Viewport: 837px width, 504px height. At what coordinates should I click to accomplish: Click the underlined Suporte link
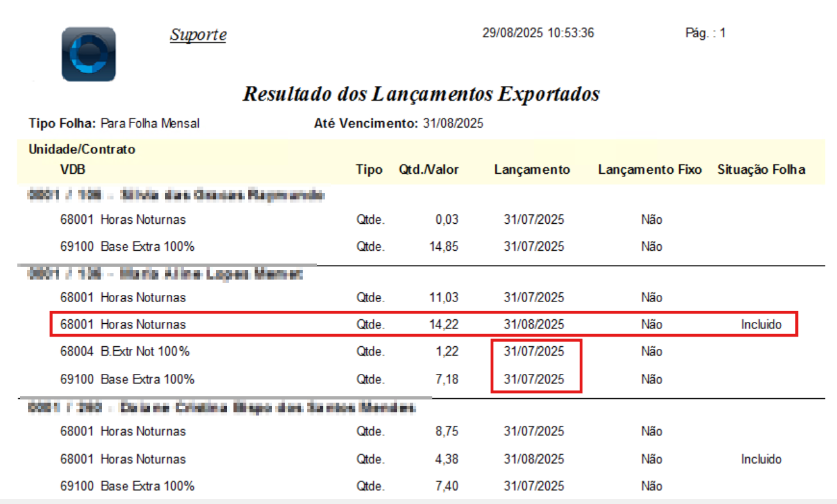pyautogui.click(x=198, y=35)
